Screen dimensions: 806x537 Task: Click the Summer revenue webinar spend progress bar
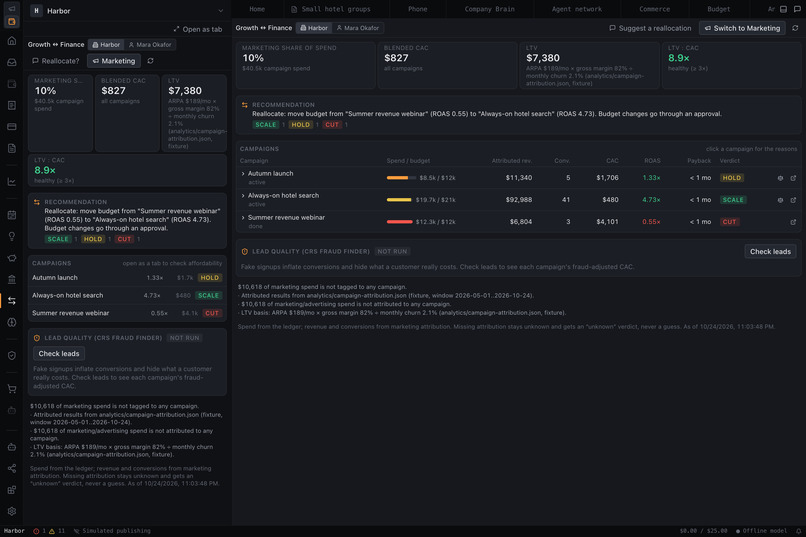click(x=399, y=222)
